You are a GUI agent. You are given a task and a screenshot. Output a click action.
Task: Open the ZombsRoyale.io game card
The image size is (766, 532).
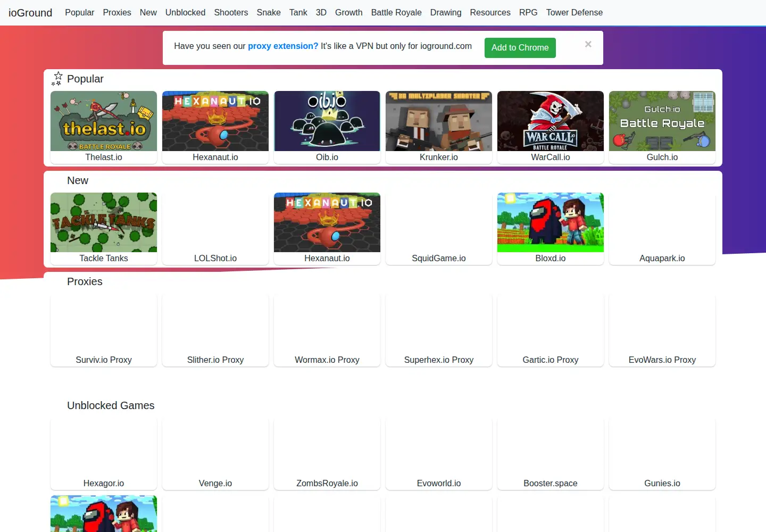pos(327,454)
